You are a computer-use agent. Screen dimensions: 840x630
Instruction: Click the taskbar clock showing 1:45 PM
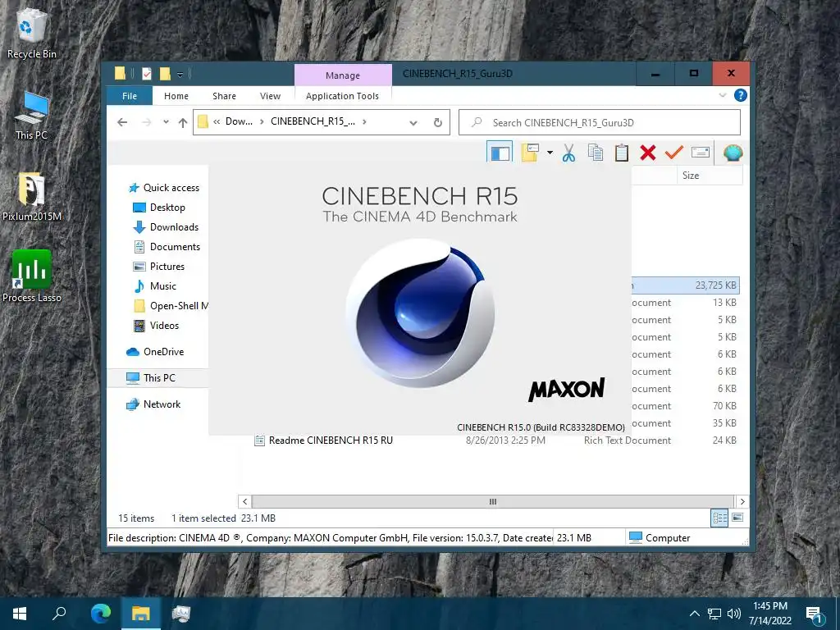(769, 614)
